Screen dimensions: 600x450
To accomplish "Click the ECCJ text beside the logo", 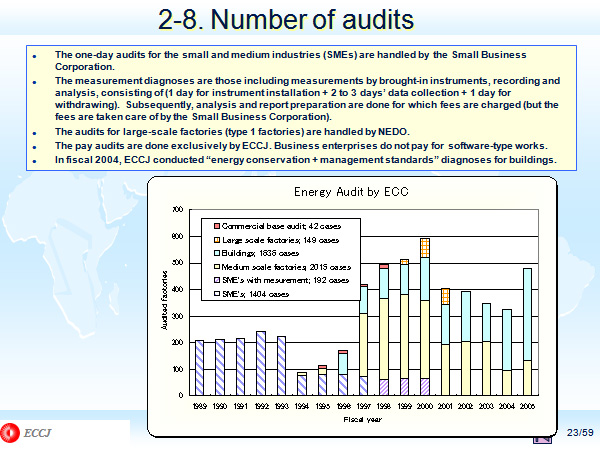I will click(37, 433).
